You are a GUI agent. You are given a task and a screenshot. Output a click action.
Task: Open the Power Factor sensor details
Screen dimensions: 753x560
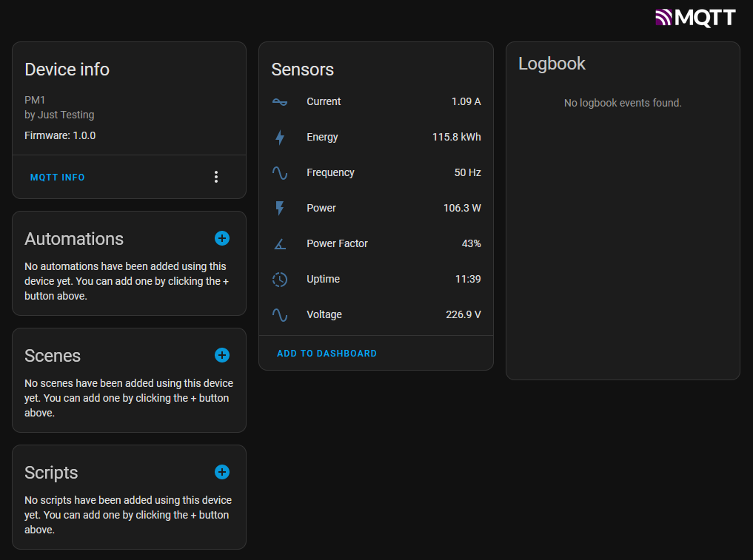point(375,243)
